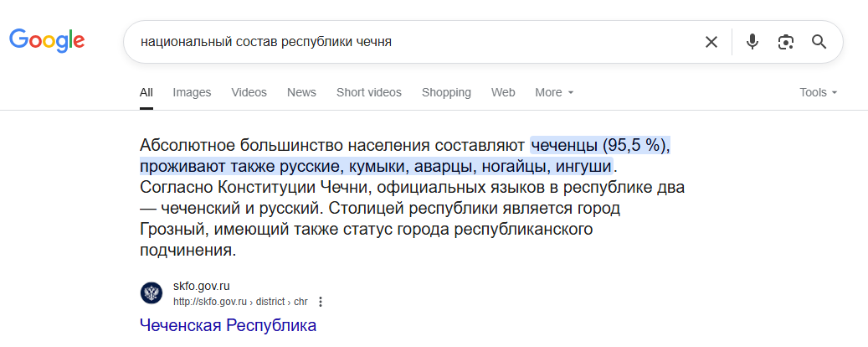Click the skfo.gov.ru site name
The height and width of the screenshot is (347, 868).
pos(201,287)
